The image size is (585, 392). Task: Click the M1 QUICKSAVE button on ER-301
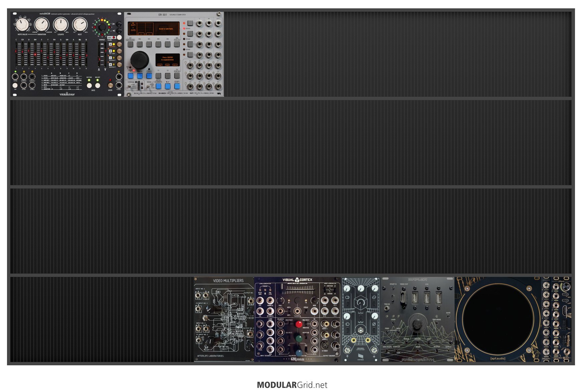[x=131, y=44]
